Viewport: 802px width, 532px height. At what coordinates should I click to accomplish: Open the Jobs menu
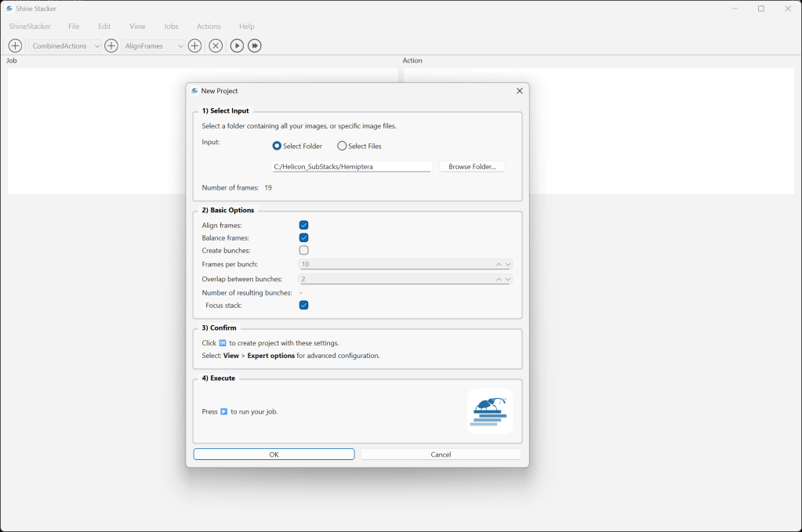tap(171, 27)
